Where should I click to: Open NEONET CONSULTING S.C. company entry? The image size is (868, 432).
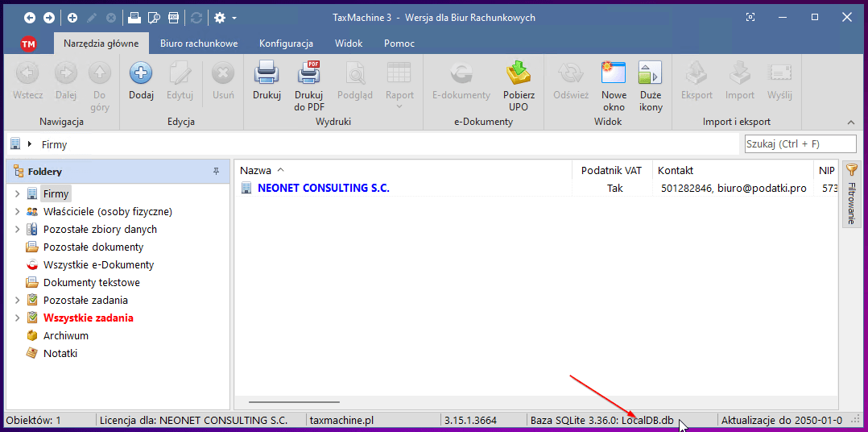pos(323,188)
